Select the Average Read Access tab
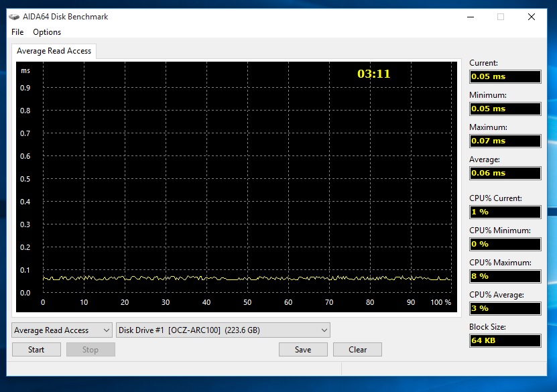Image resolution: width=557 pixels, height=392 pixels. tap(54, 50)
